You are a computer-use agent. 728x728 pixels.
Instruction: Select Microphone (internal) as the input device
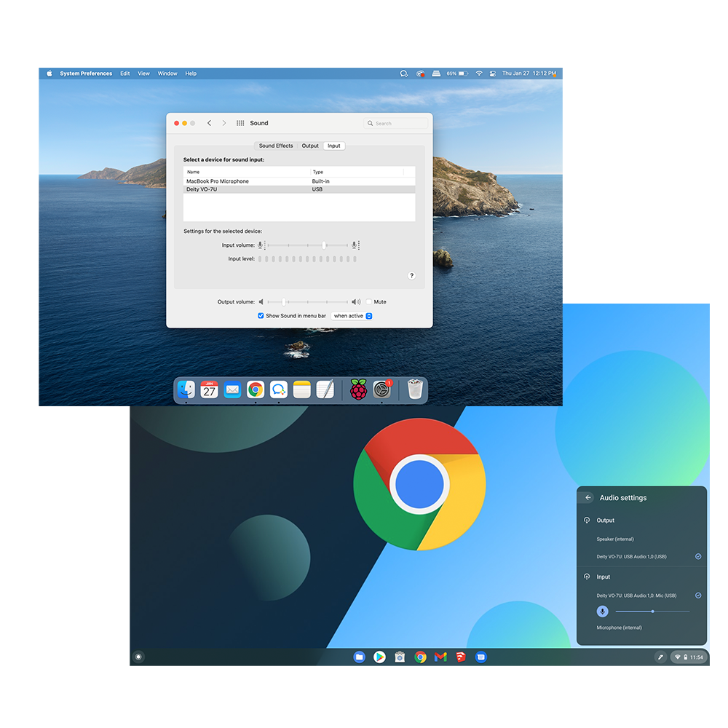click(x=620, y=628)
